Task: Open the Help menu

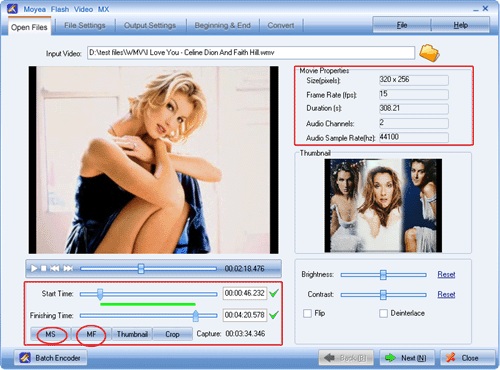Action: coord(460,25)
